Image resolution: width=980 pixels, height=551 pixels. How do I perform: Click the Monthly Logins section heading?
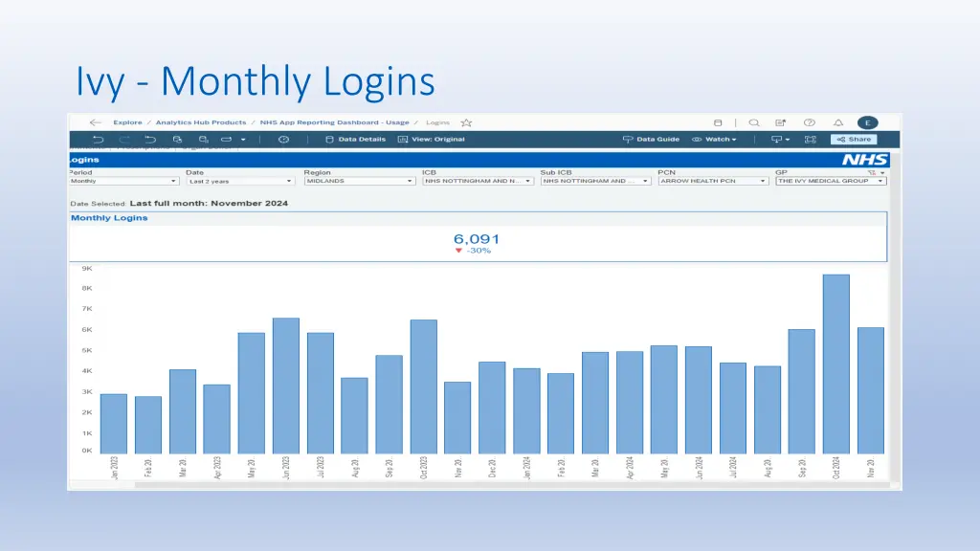pos(109,218)
